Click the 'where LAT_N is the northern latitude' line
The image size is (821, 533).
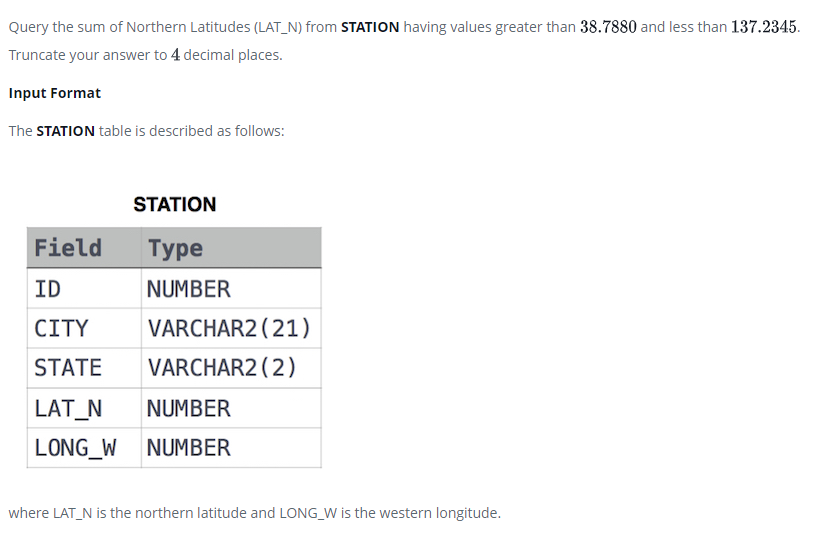254,513
